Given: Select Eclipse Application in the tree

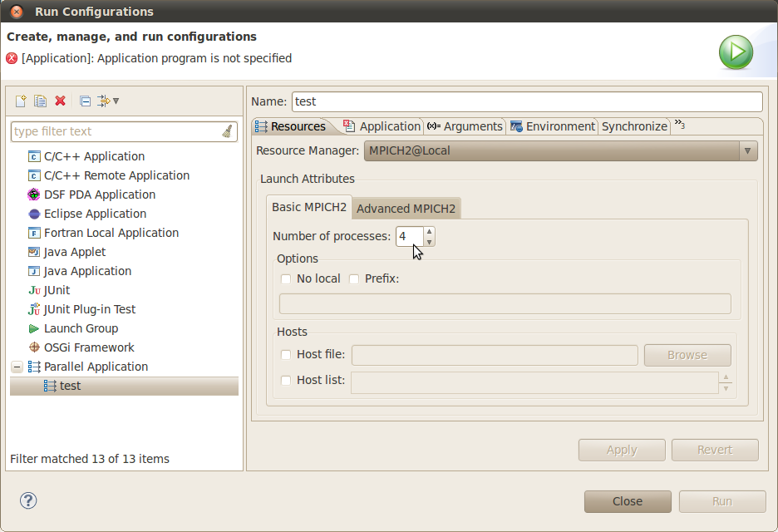Looking at the screenshot, I should coord(95,214).
